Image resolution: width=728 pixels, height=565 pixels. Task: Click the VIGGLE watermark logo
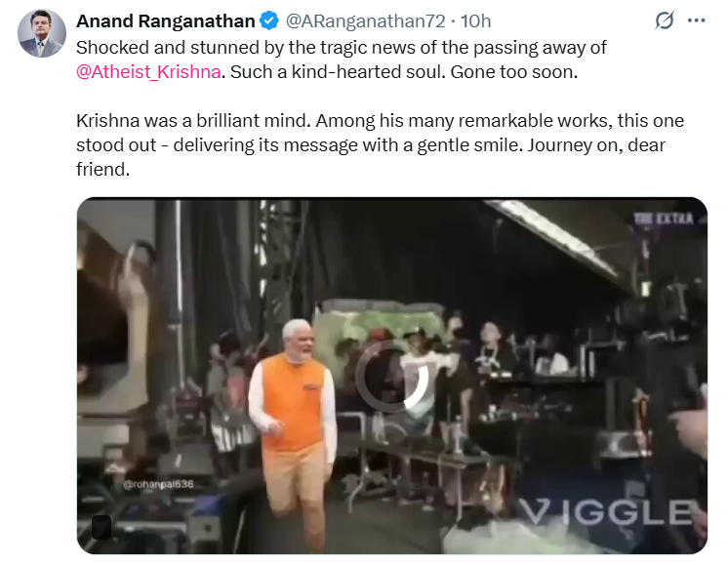605,512
